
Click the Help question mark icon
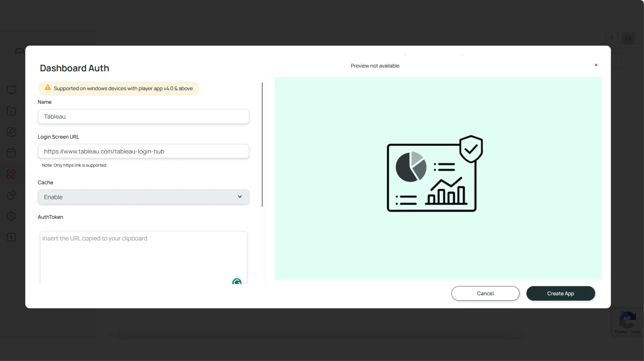click(611, 38)
